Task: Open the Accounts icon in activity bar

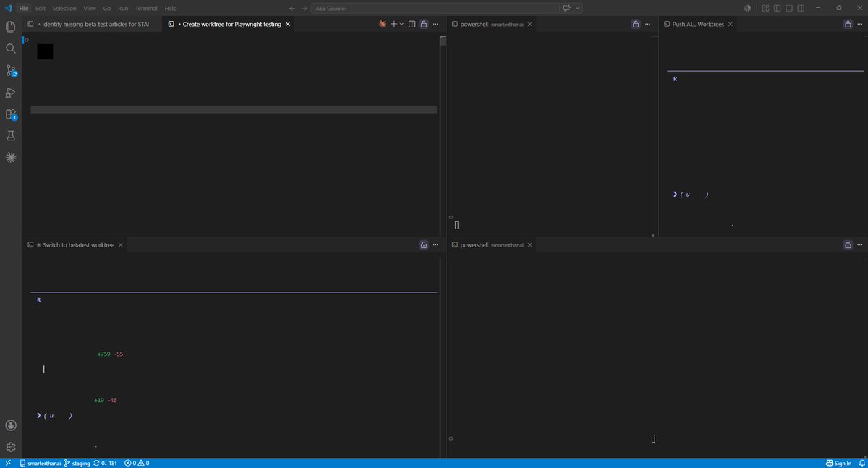Action: point(11,425)
